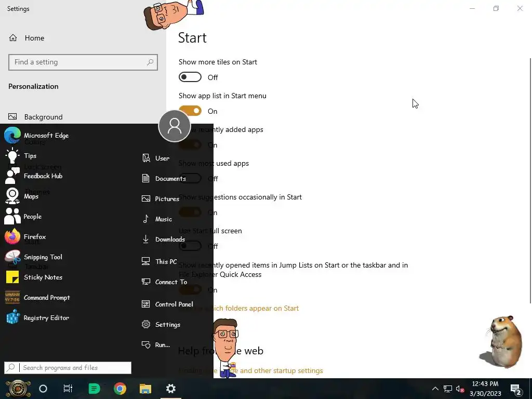Open Task View on taskbar
Image resolution: width=532 pixels, height=399 pixels.
click(68, 389)
